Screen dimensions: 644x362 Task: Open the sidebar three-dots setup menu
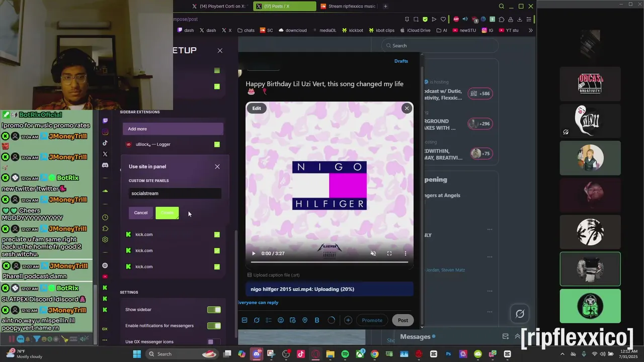pyautogui.click(x=105, y=340)
